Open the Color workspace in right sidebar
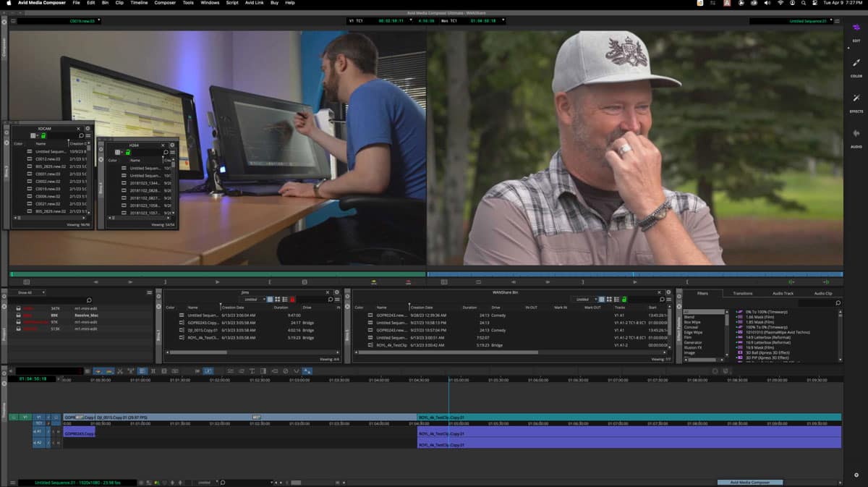868x487 pixels. coord(856,67)
